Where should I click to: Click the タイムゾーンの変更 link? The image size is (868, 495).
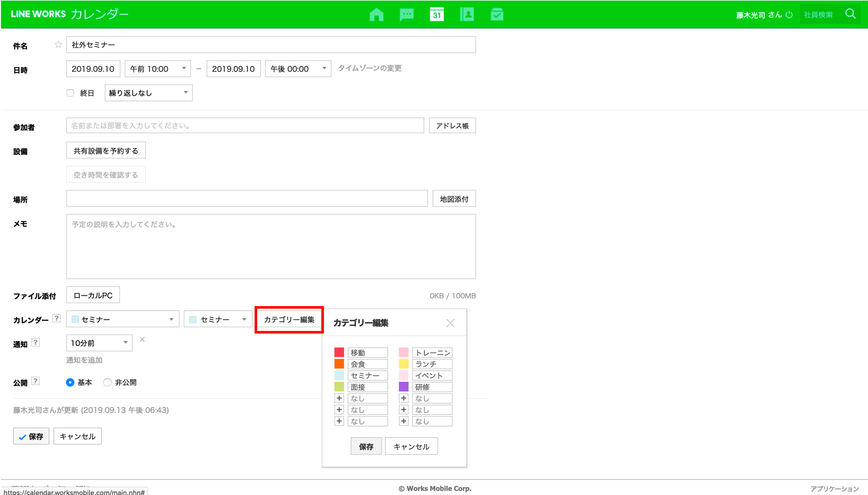[x=370, y=68]
